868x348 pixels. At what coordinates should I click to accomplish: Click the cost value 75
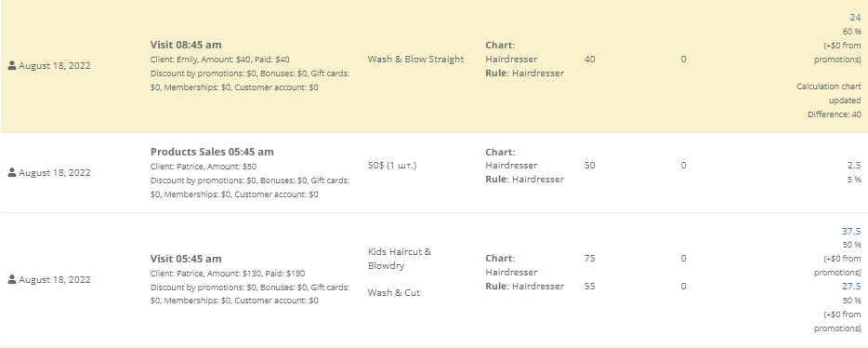point(589,259)
